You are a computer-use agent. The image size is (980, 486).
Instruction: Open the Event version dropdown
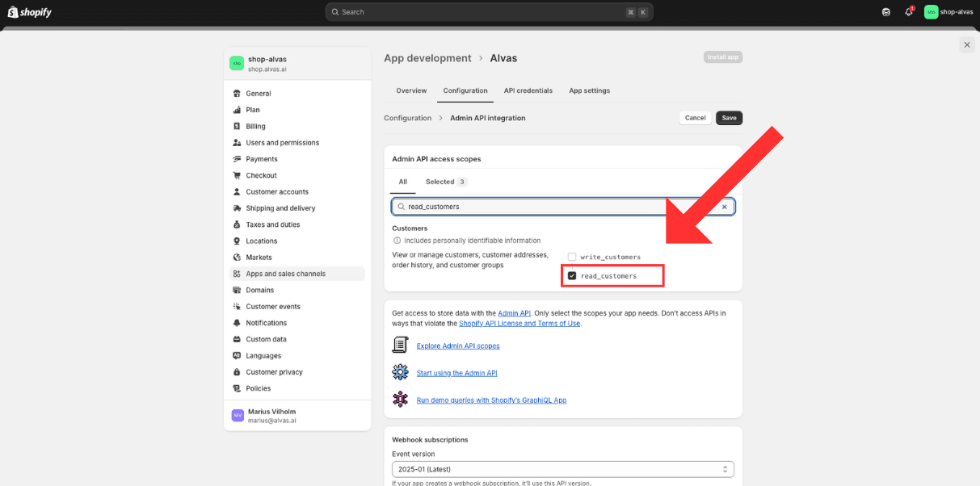pos(563,469)
